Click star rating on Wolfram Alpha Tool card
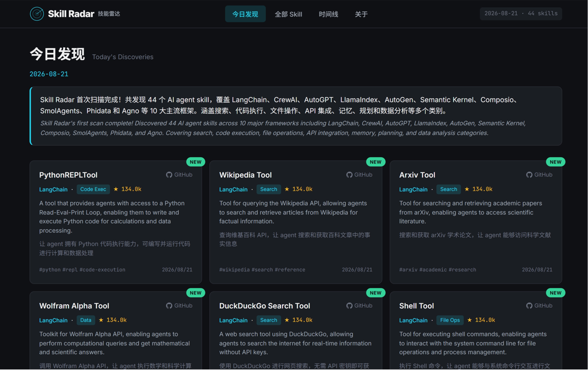Screen dimensions: 588x370 pyautogui.click(x=112, y=320)
